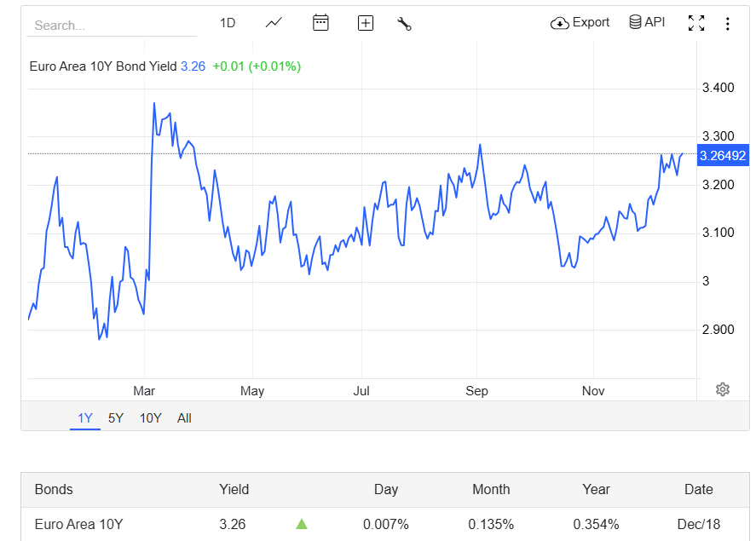Image resolution: width=756 pixels, height=541 pixels.
Task: Select the 1Y time range tab
Action: [85, 417]
